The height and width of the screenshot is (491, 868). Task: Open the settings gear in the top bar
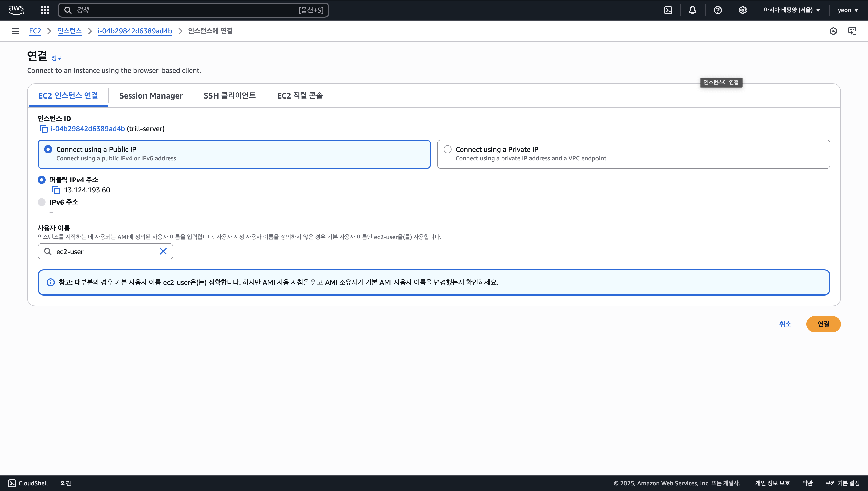tap(743, 10)
